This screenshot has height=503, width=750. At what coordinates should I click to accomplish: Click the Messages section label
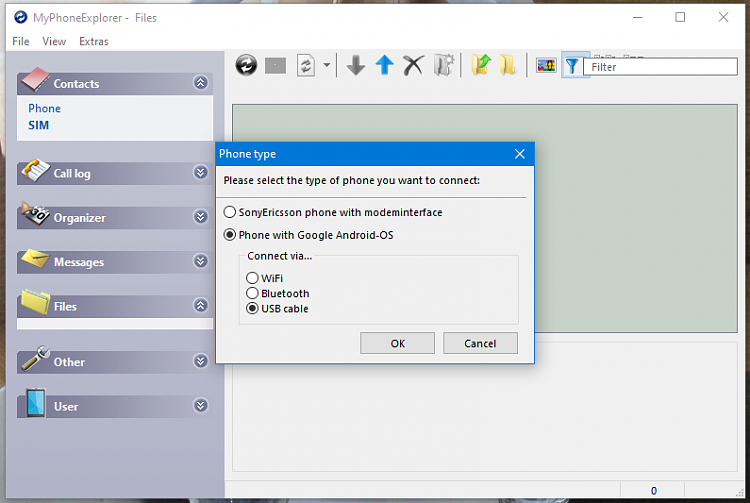click(x=79, y=262)
